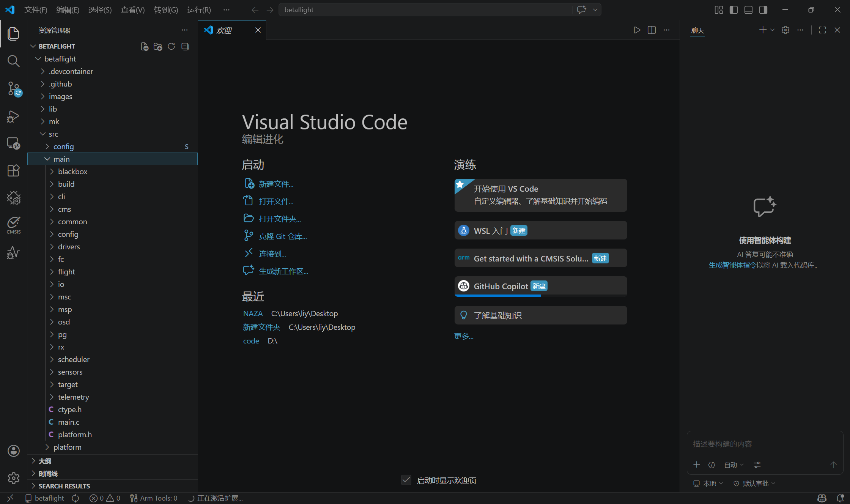The width and height of the screenshot is (850, 504).
Task: Go back in navigation history
Action: click(255, 10)
